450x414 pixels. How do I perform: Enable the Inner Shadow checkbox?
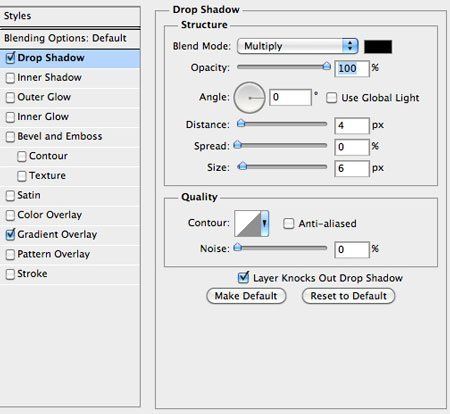click(x=10, y=78)
